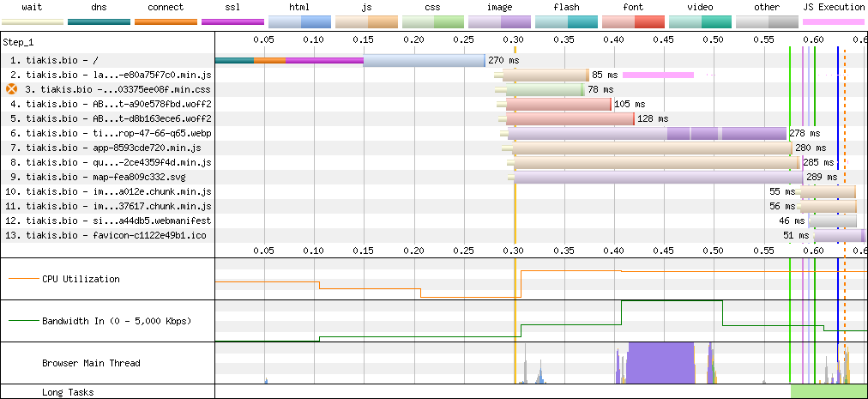868x399 pixels.
Task: Click the 128 ms timing label
Action: click(x=653, y=118)
